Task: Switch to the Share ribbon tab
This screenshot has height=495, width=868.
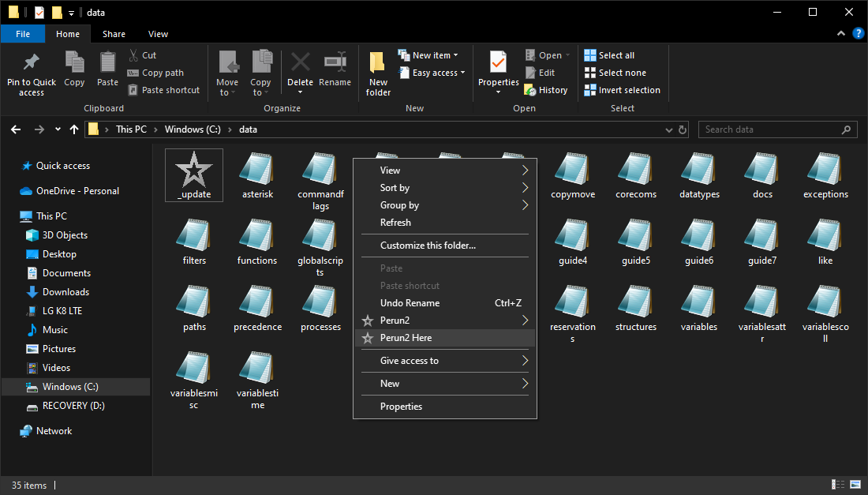Action: [114, 34]
